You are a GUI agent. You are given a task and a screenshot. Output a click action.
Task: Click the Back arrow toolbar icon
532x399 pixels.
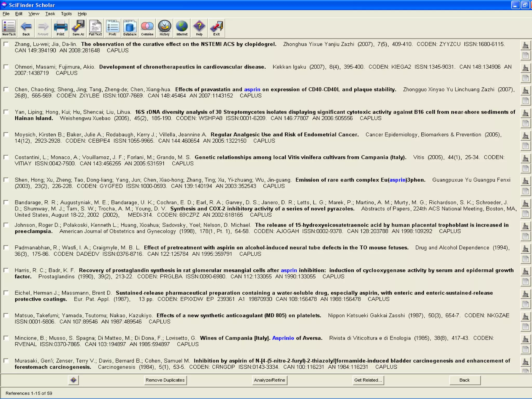tap(26, 28)
